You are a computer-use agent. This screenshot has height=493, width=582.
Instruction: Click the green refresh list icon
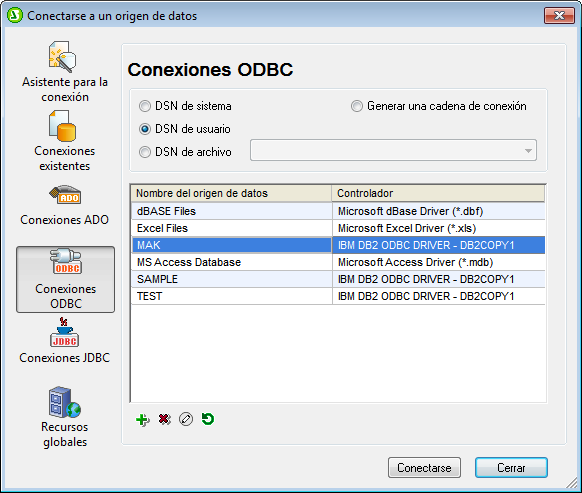coord(208,419)
